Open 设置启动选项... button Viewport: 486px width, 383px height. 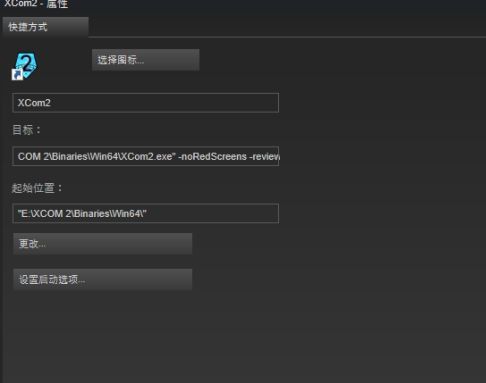(103, 279)
